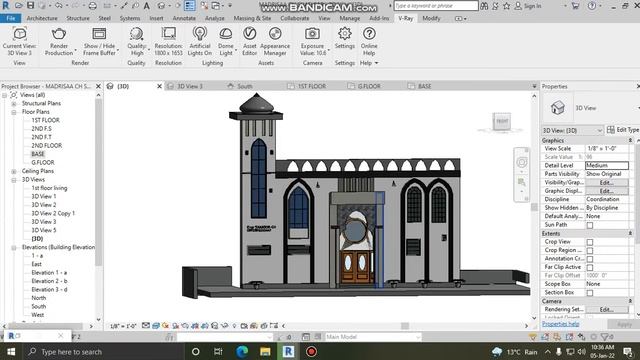Click the Revit application R icon
Viewport: 640px width, 360px height.
(x=5, y=6)
